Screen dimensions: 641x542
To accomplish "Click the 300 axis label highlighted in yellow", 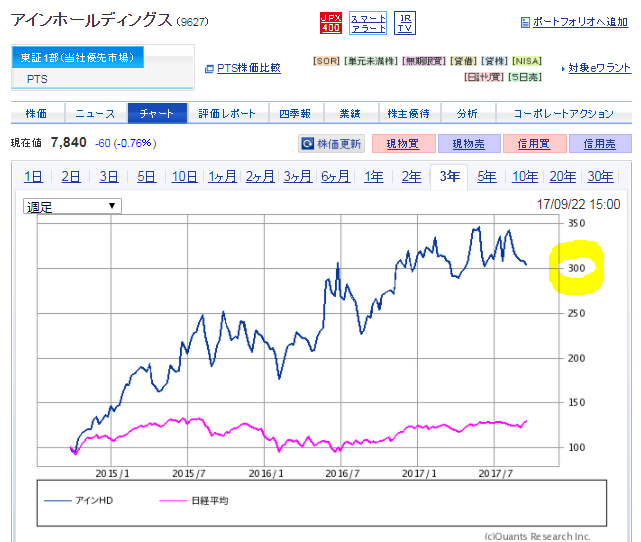I will click(x=577, y=268).
